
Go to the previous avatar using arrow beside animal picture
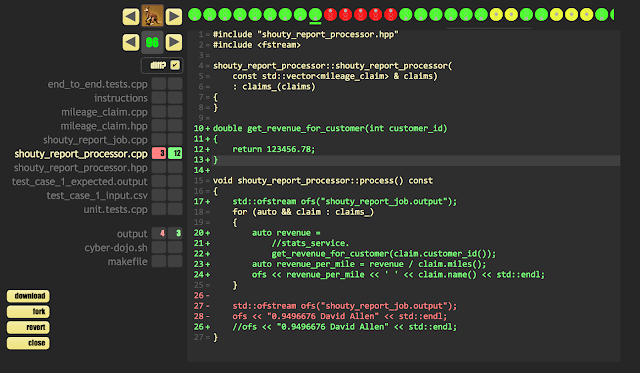point(131,17)
